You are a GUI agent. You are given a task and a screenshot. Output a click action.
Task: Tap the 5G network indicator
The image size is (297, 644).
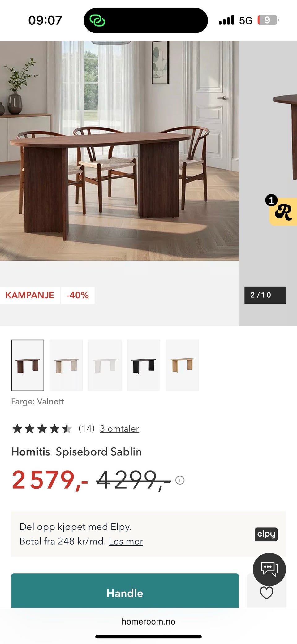tap(246, 20)
